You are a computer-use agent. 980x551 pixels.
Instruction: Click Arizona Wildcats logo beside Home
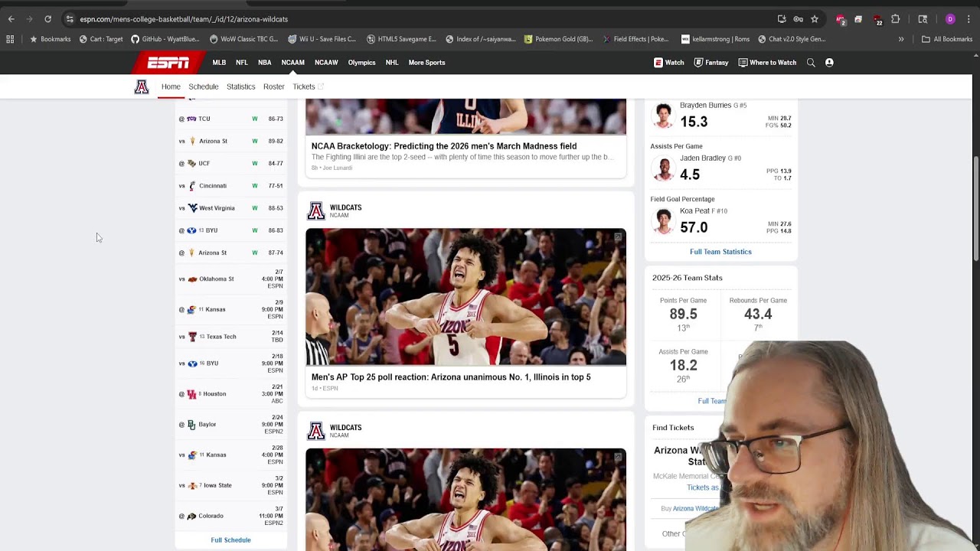pos(142,86)
